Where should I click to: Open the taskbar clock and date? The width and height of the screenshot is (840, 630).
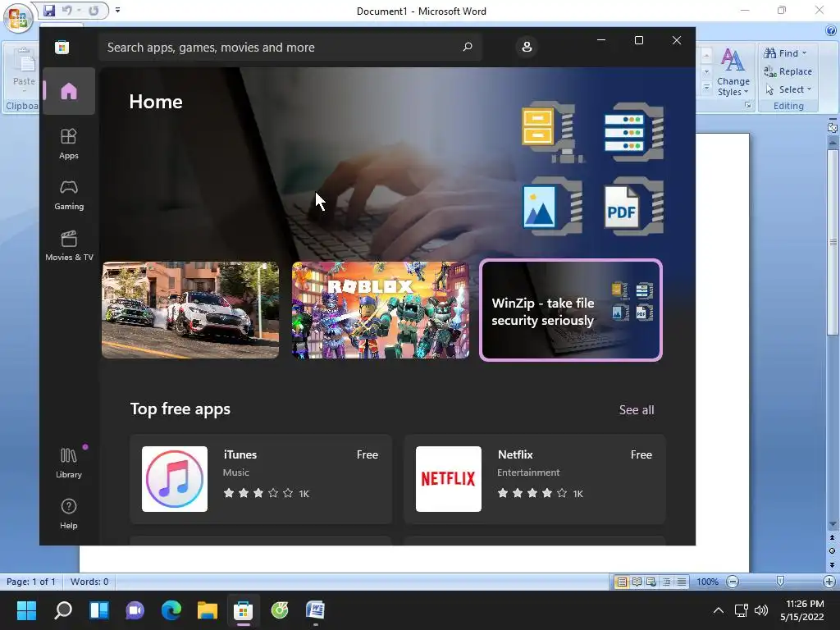click(802, 610)
